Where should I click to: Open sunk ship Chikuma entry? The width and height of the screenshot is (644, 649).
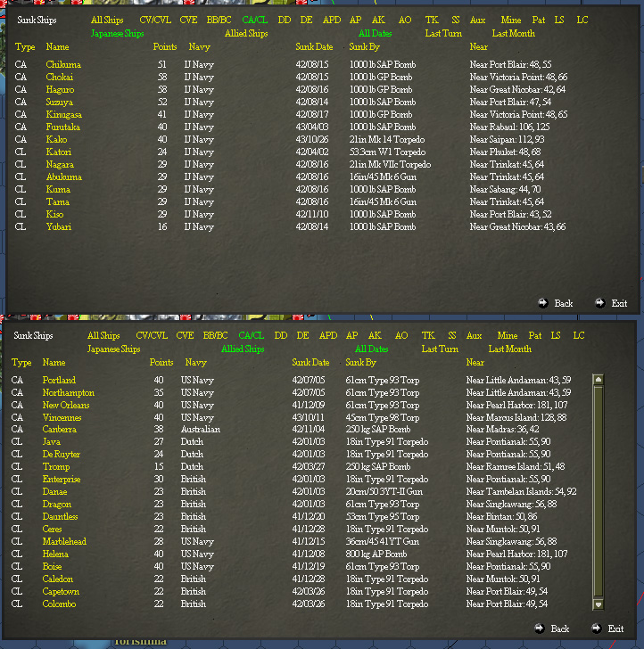[x=63, y=64]
